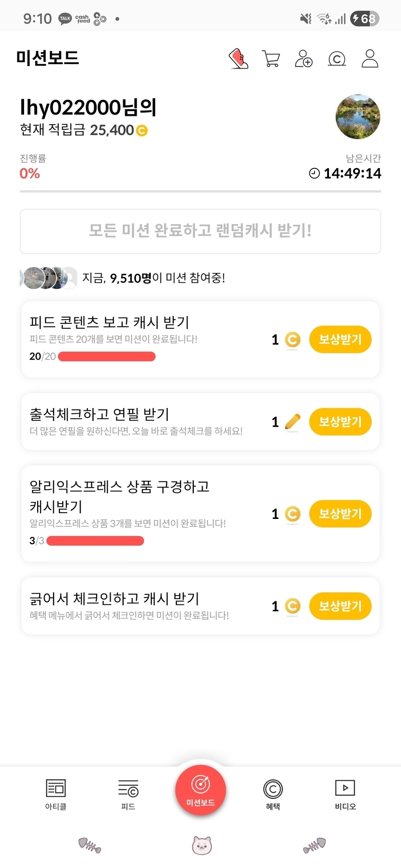Viewport: 401px width, 868px height.
Task: Tap the round garden profile photo
Action: click(358, 117)
